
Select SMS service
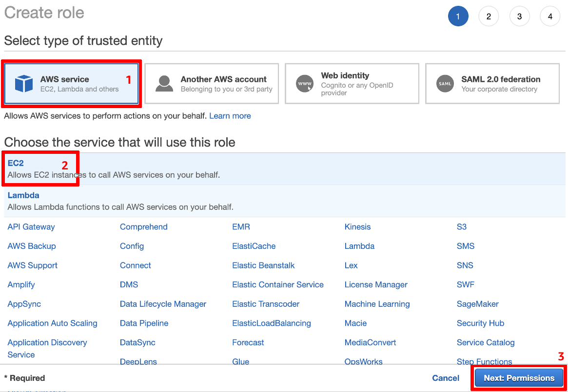click(x=466, y=246)
